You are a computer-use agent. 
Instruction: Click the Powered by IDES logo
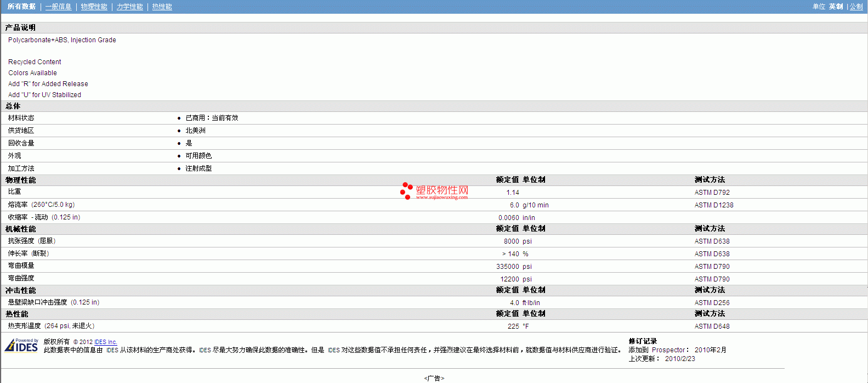[21, 345]
